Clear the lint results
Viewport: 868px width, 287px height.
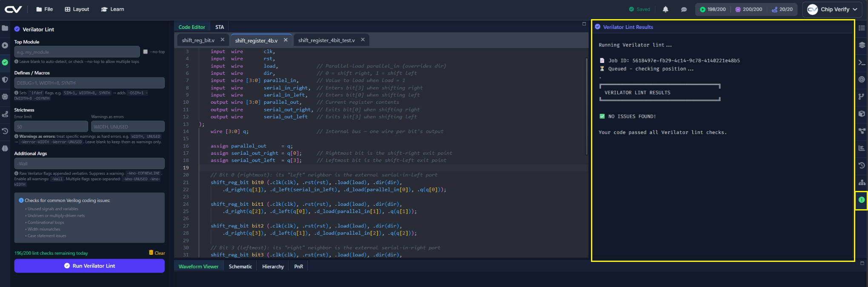157,253
